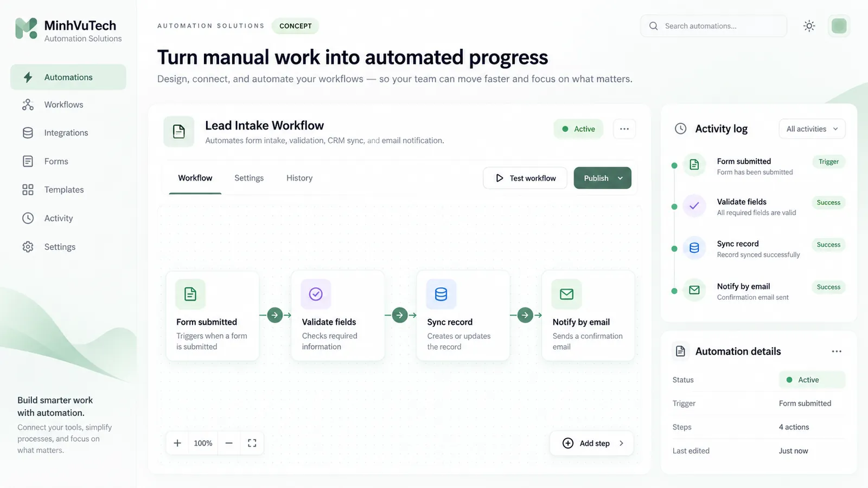Zoom in with the plus button
The width and height of the screenshot is (868, 488).
coord(177,443)
